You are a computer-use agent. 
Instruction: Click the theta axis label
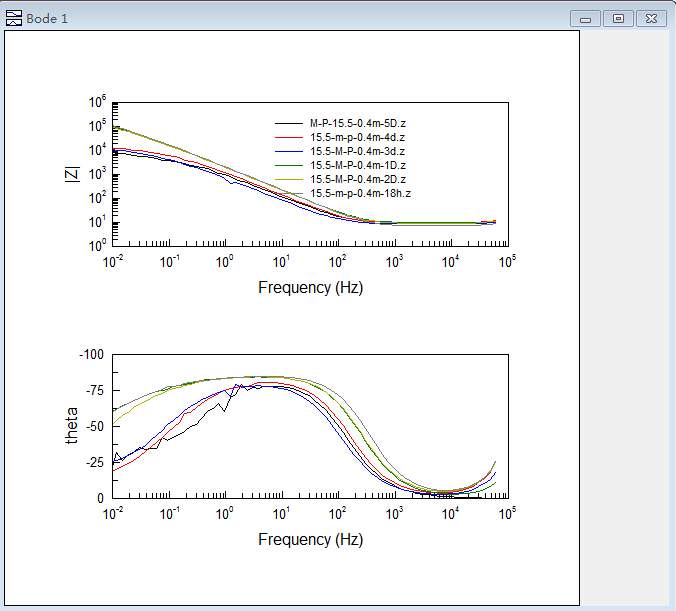(72, 426)
